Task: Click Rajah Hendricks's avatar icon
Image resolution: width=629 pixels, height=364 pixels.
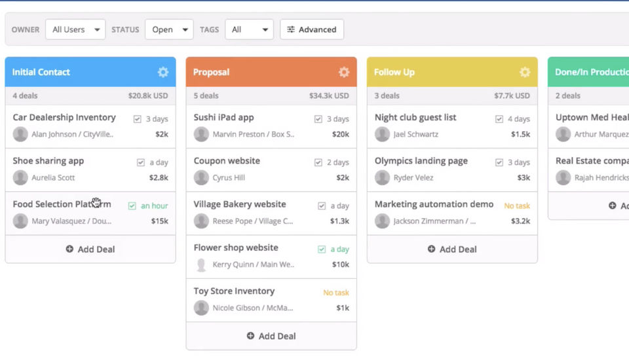Action: coord(563,177)
